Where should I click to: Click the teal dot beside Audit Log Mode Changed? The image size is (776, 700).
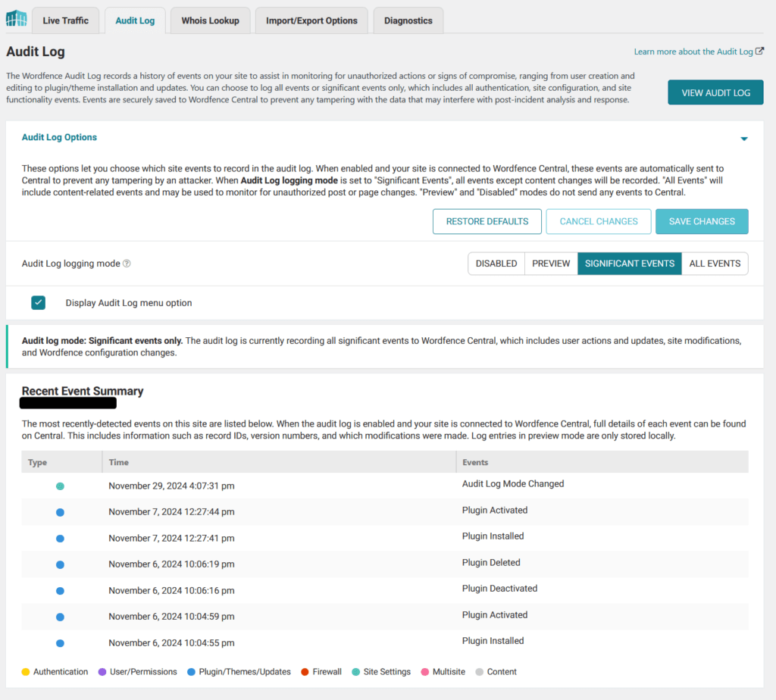[60, 486]
